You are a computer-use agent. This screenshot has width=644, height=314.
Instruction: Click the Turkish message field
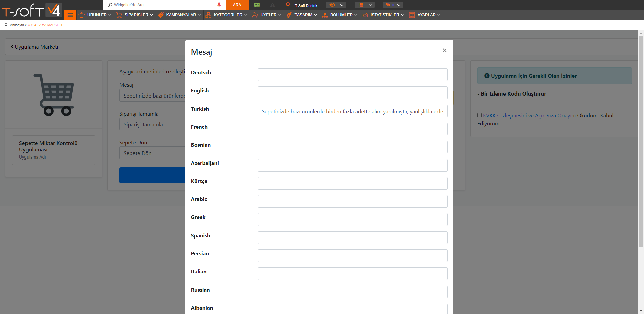point(353,111)
